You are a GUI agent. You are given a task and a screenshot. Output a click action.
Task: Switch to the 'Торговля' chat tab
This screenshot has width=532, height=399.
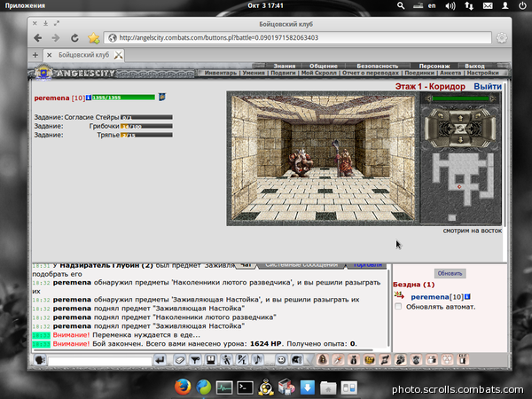point(367,264)
